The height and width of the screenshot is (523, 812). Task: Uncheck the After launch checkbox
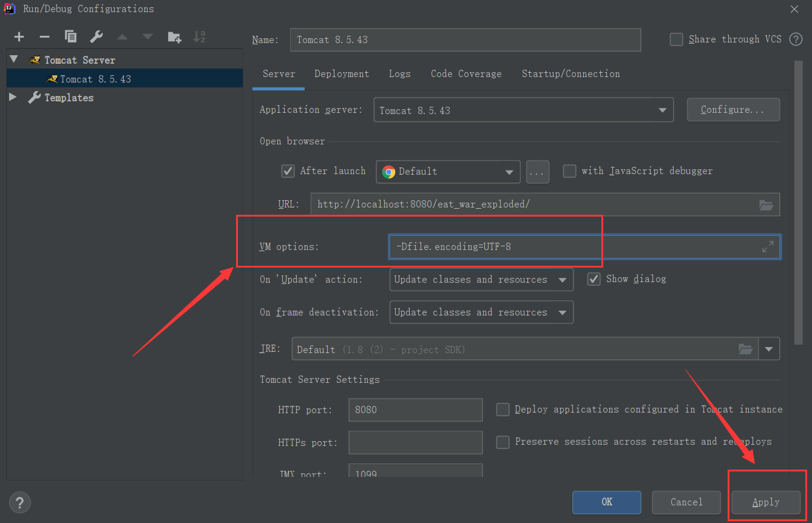pyautogui.click(x=288, y=171)
